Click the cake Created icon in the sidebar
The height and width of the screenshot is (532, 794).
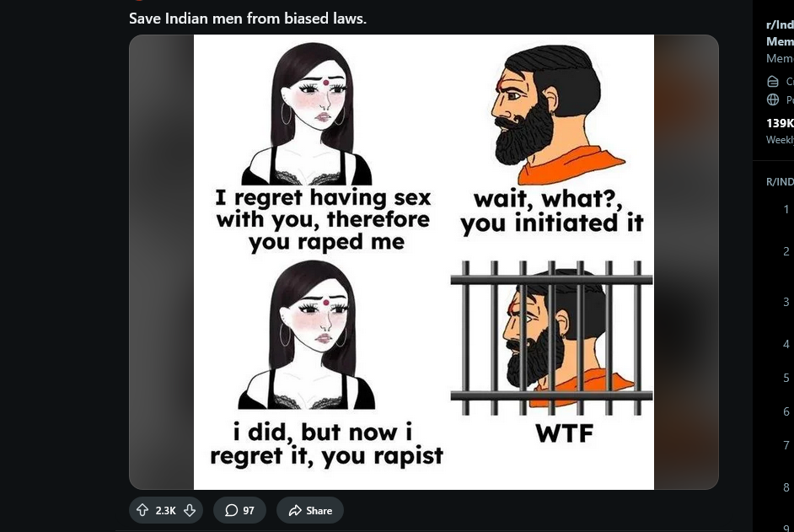[773, 81]
